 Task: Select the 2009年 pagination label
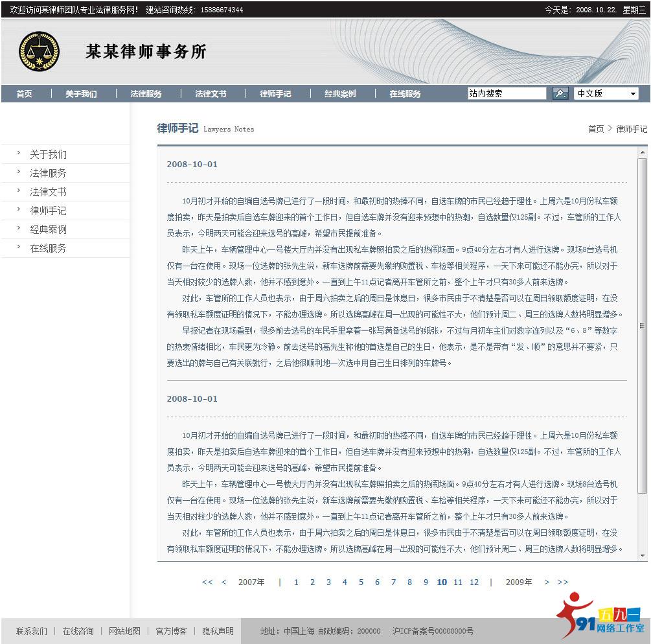[518, 582]
